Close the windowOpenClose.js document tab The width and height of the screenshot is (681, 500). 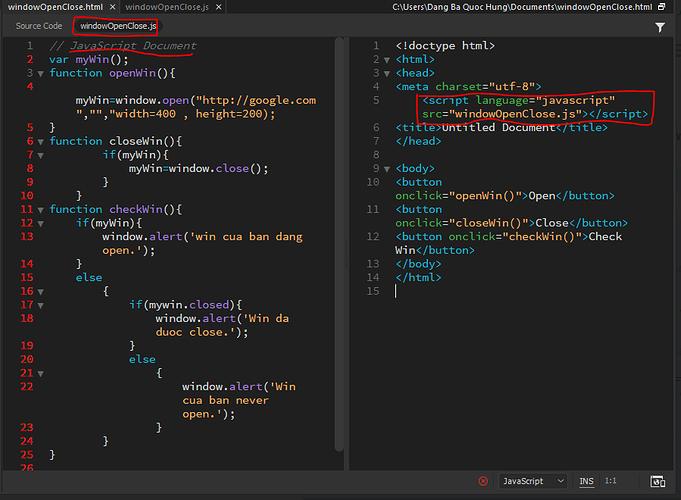click(219, 7)
